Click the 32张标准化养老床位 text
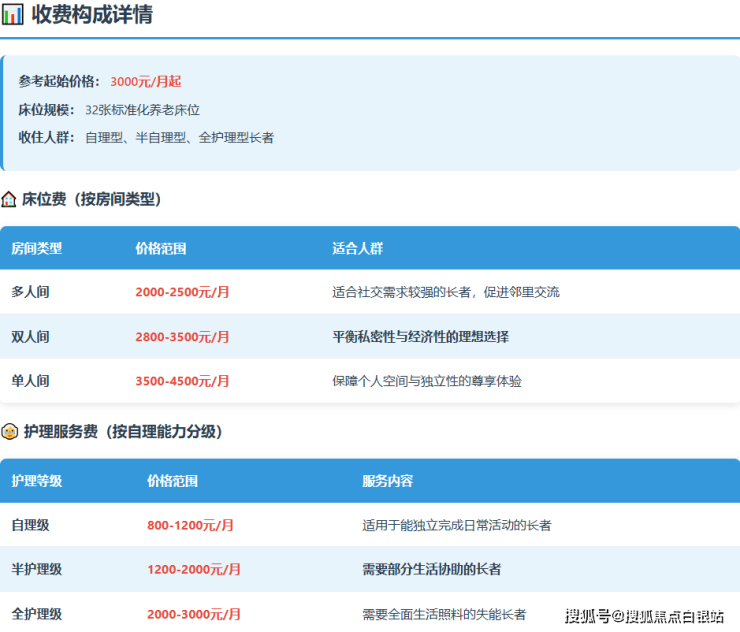 (142, 110)
